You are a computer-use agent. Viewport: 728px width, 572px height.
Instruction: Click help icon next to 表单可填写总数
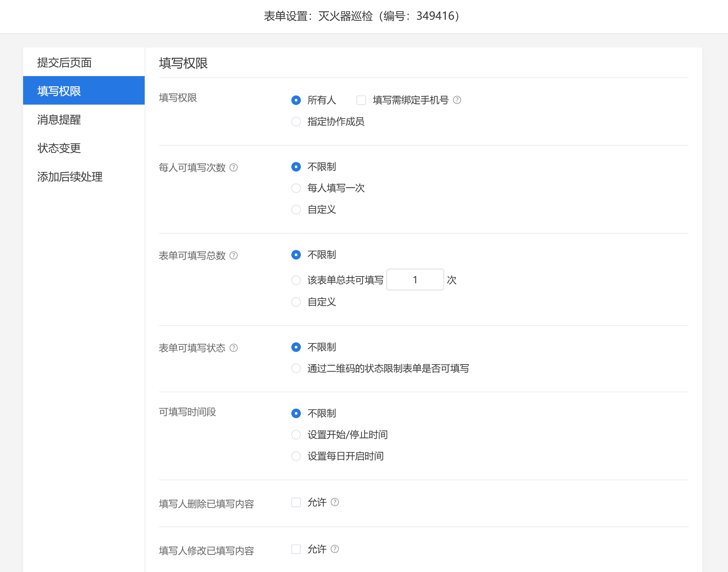click(234, 255)
